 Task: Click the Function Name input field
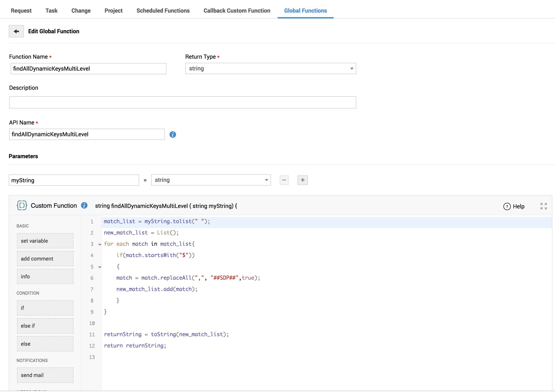(x=88, y=69)
